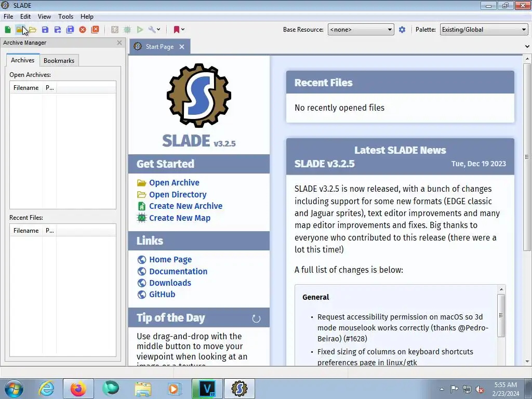The width and height of the screenshot is (532, 399).
Task: Click the "General" changelog heading
Action: pyautogui.click(x=315, y=297)
